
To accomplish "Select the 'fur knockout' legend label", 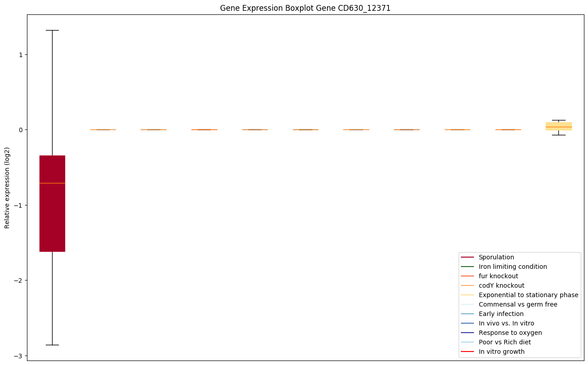I will [498, 276].
